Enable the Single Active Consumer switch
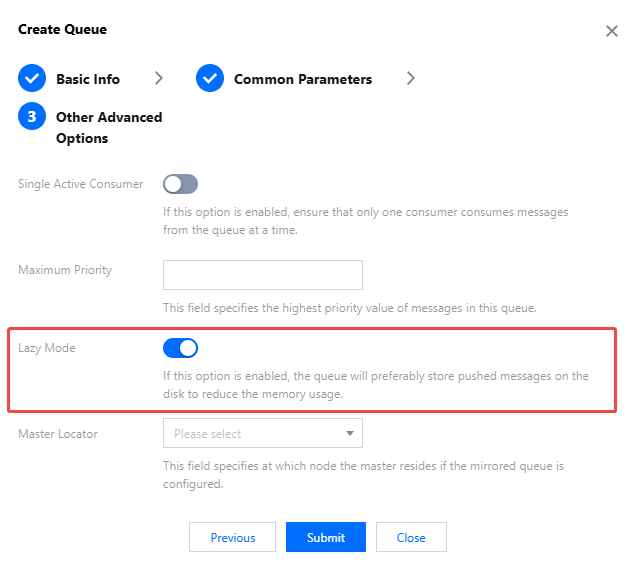The image size is (639, 572). tap(181, 184)
